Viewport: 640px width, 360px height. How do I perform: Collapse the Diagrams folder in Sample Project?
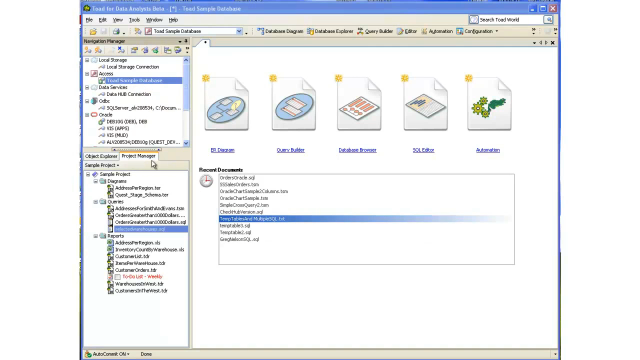[96, 181]
